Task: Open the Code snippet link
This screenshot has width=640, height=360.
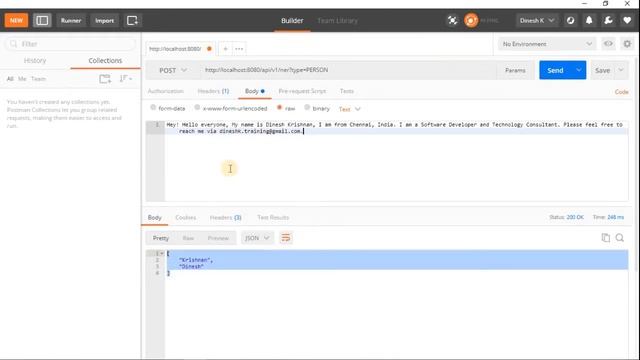Action: click(622, 92)
